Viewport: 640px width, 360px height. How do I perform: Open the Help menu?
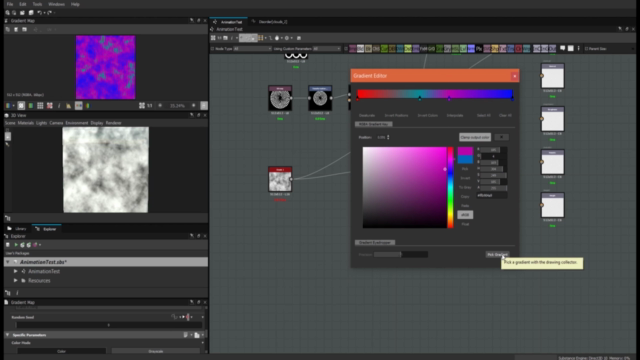click(75, 4)
